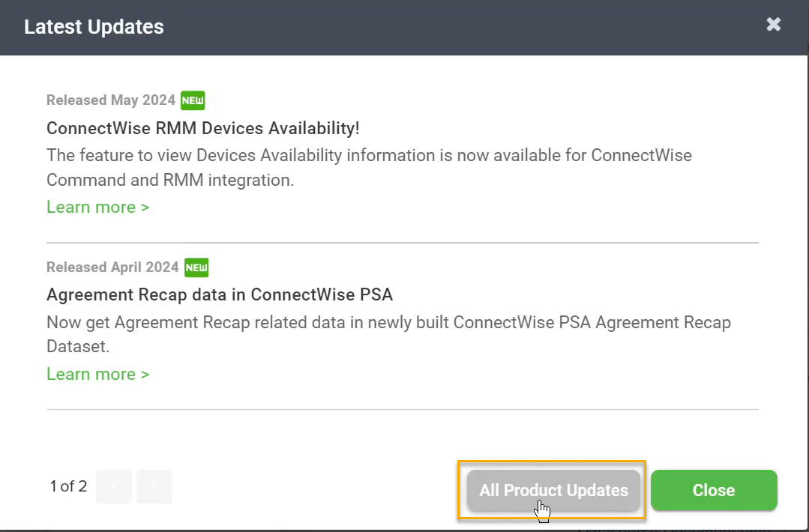Click the Released April 2024 label
The width and height of the screenshot is (809, 532).
tap(112, 267)
